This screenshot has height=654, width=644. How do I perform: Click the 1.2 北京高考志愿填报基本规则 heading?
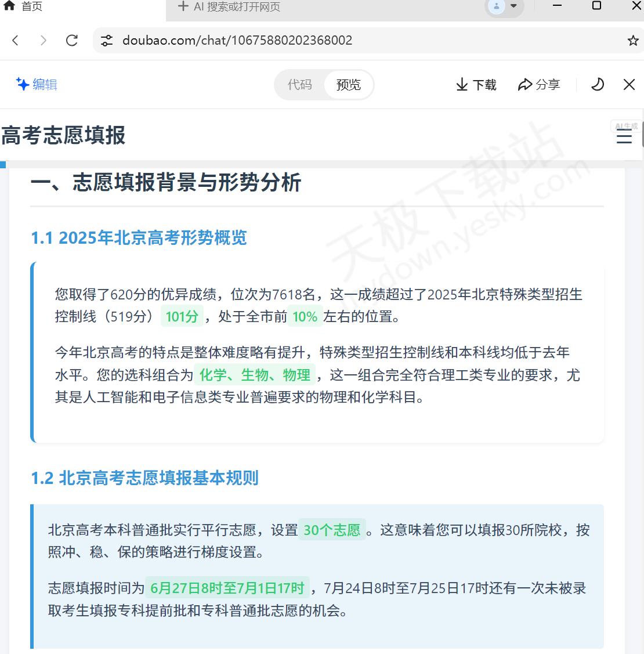pyautogui.click(x=144, y=478)
